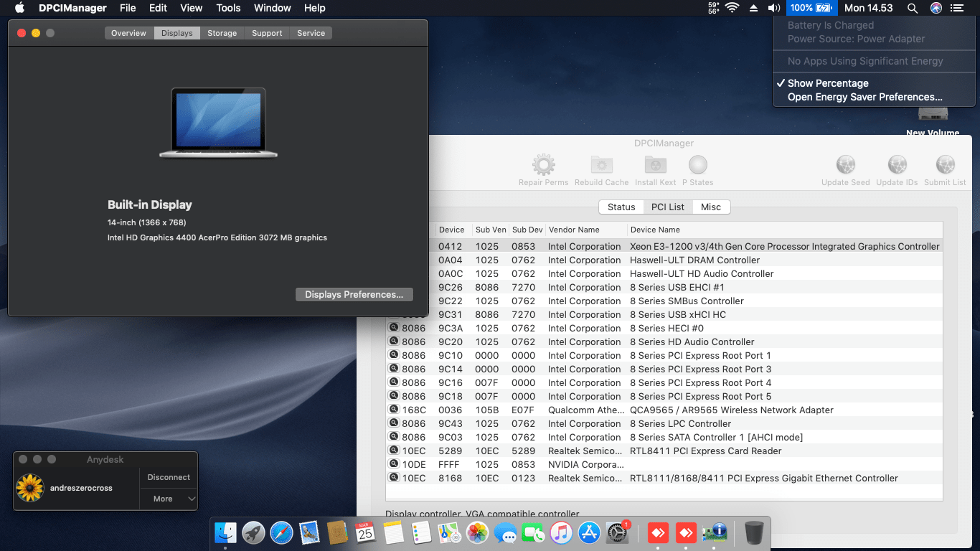The height and width of the screenshot is (551, 980).
Task: Switch to the Status tab in DPCIManager
Action: 621,207
